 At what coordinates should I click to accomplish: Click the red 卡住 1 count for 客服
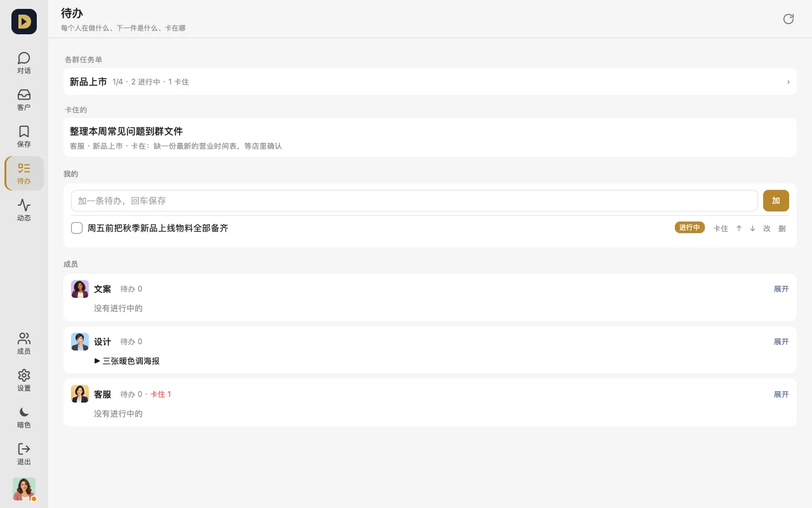[x=160, y=394]
